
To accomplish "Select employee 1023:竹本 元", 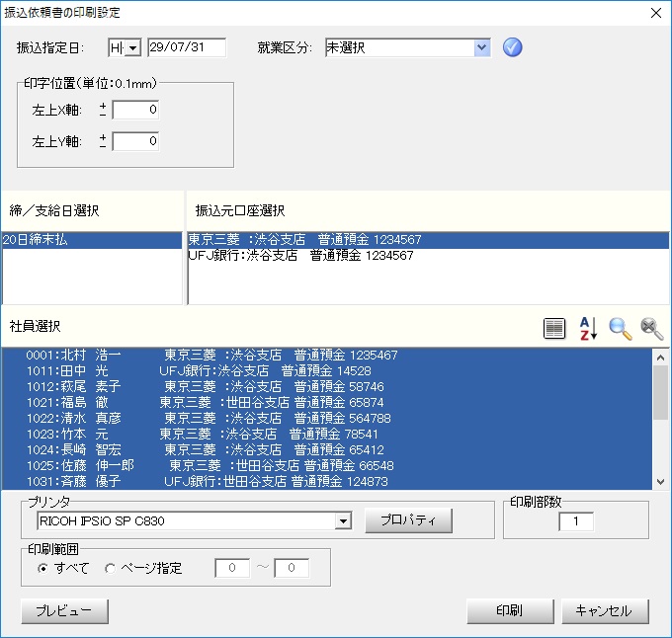I will tap(327, 435).
